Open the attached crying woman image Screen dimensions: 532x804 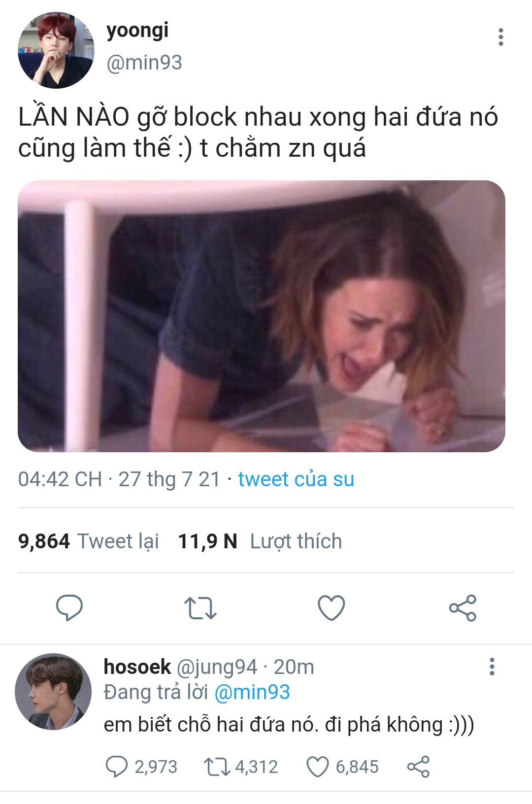coord(262,316)
